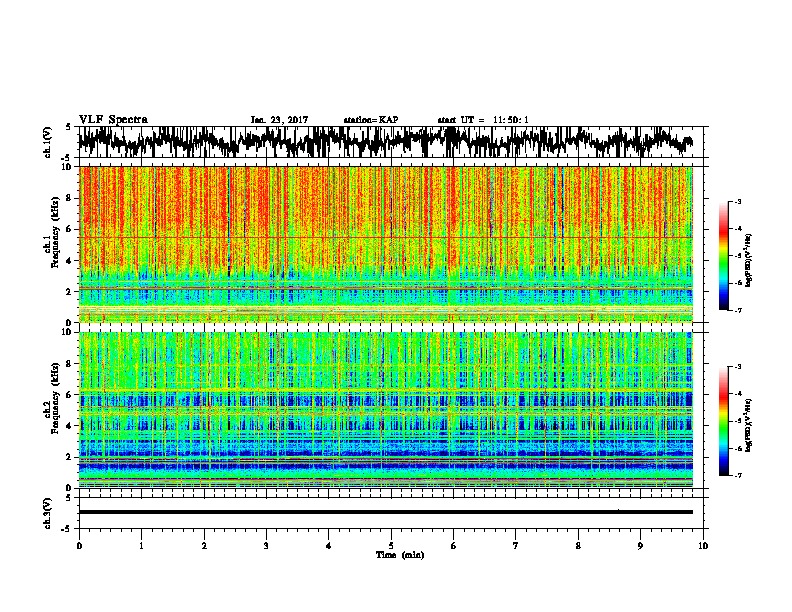Click the ch.1 spectrogram color scale bar

[x=723, y=256]
